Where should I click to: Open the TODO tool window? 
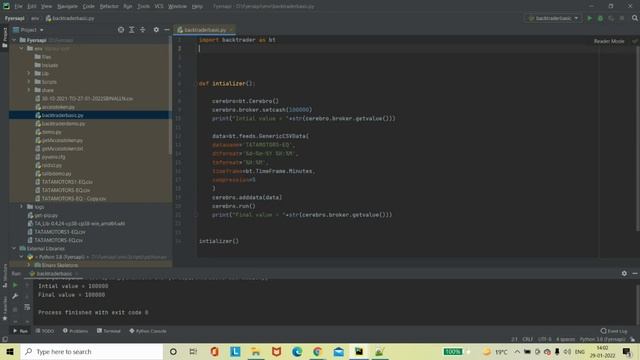tap(45, 331)
